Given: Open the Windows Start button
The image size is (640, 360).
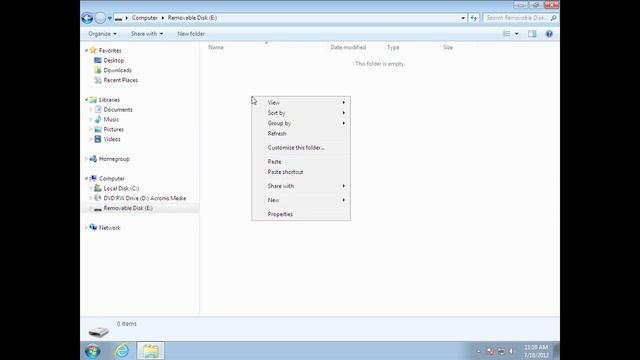Looking at the screenshot, I should 93,351.
